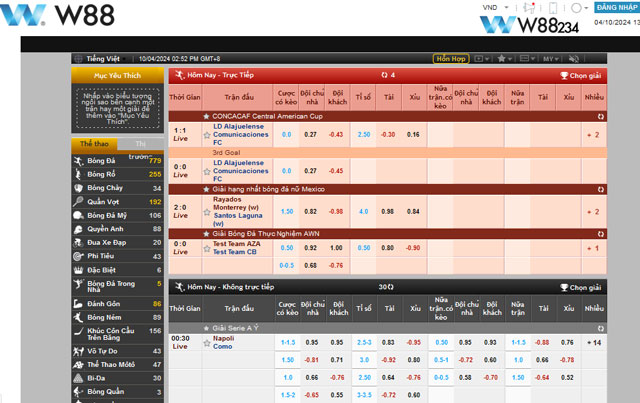Click the 2.5-3 total line for Napoli
Viewport: 640px width, 403px height.
pyautogui.click(x=364, y=343)
